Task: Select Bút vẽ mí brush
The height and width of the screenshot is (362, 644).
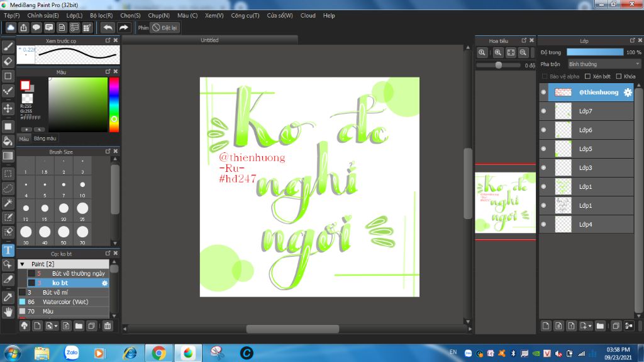Action: coord(64,293)
